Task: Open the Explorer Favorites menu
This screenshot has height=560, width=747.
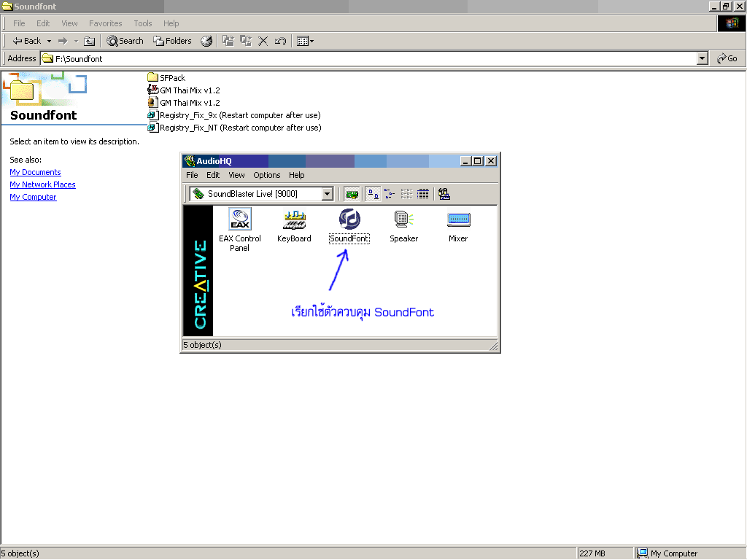Action: pos(105,23)
